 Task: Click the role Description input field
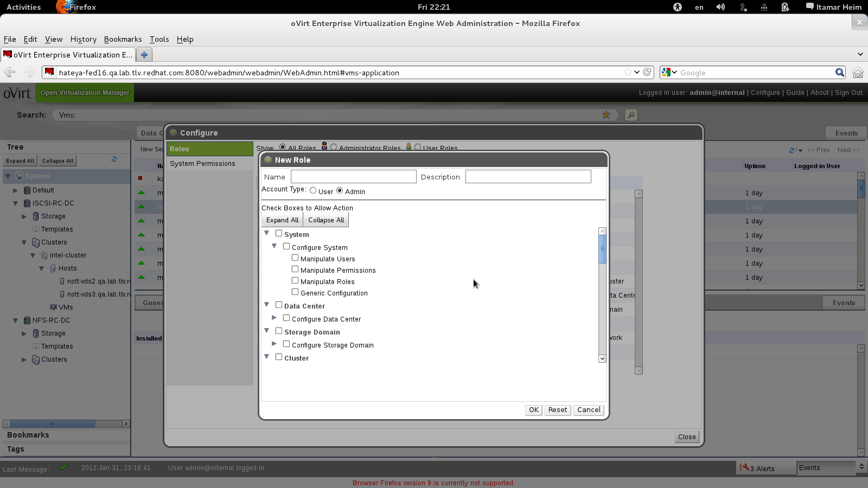click(528, 177)
